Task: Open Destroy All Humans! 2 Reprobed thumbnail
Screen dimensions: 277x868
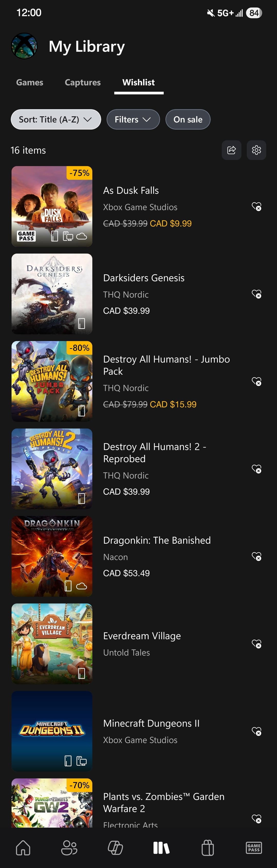Action: (x=52, y=469)
